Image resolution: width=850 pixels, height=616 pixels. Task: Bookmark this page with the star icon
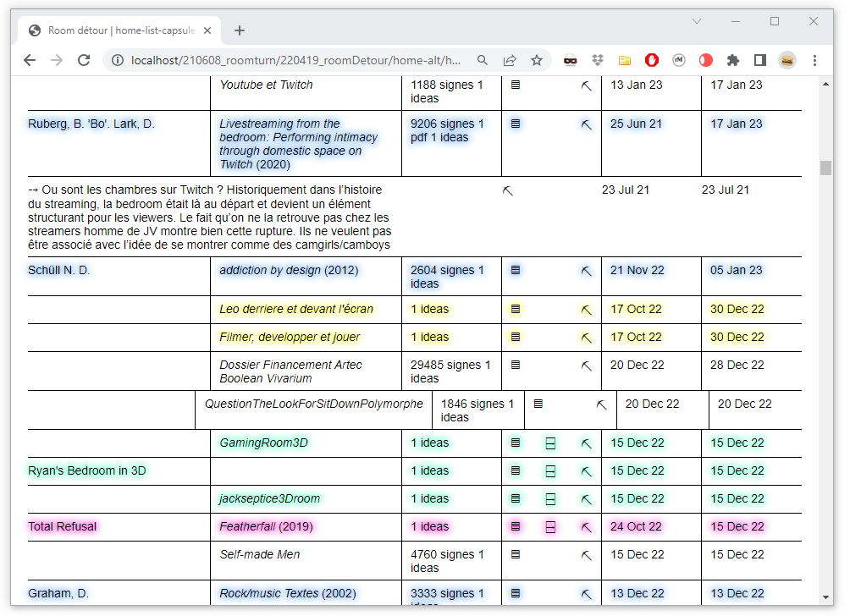(x=537, y=60)
